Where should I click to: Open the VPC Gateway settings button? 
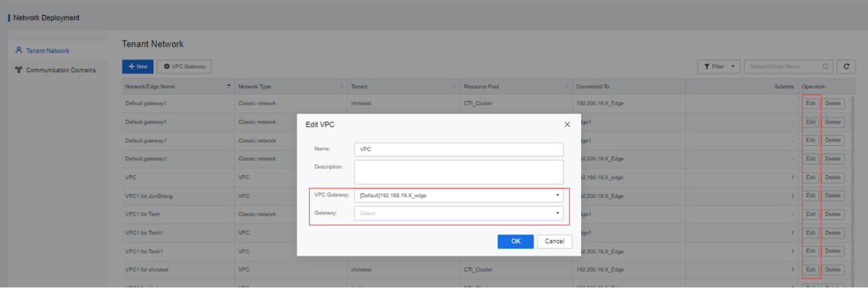coord(184,66)
